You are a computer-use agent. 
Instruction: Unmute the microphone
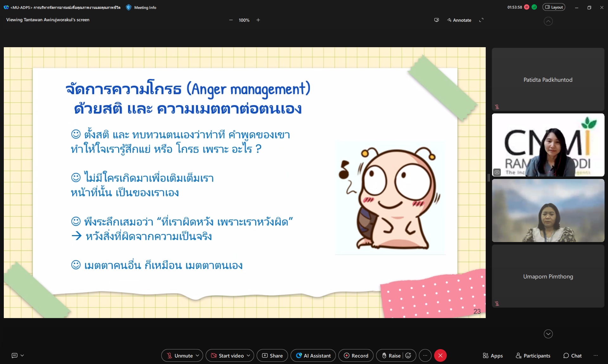pos(180,355)
